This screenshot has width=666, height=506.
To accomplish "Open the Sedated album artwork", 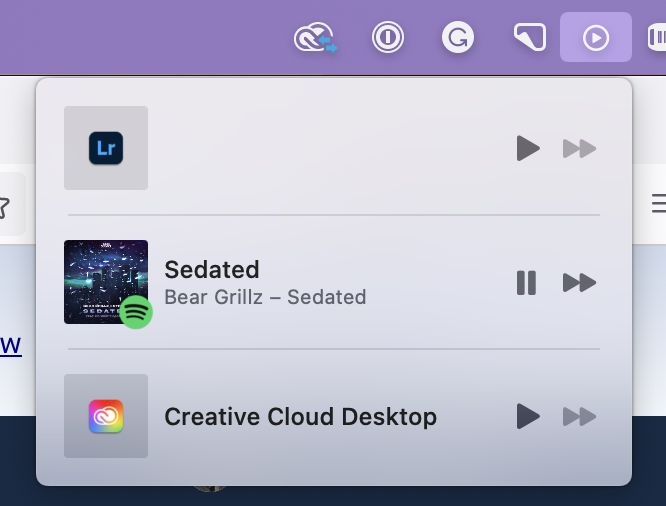I will click(x=106, y=282).
